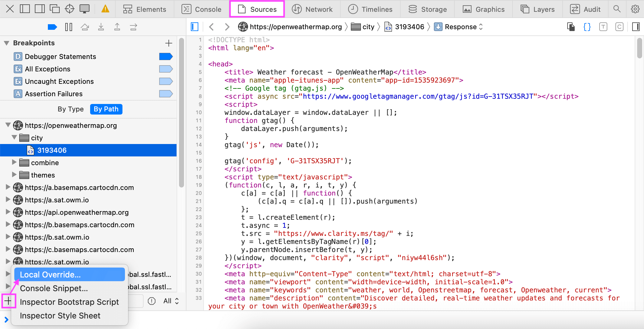This screenshot has width=644, height=329.
Task: Close the Web Inspector with the X icon
Action: tap(10, 9)
